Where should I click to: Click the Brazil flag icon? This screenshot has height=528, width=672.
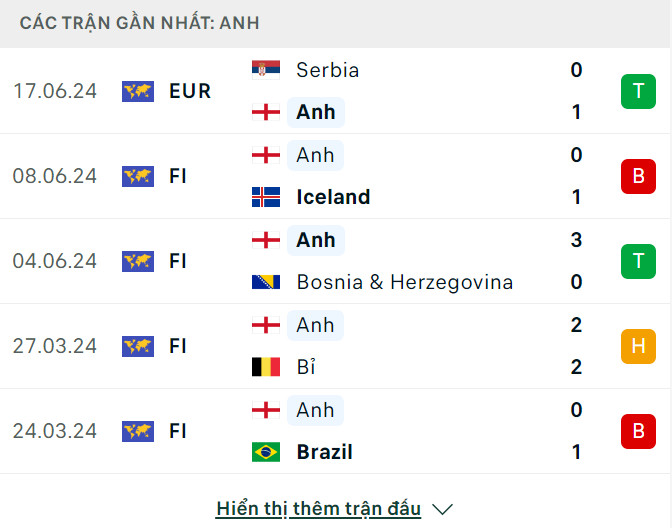click(x=266, y=452)
